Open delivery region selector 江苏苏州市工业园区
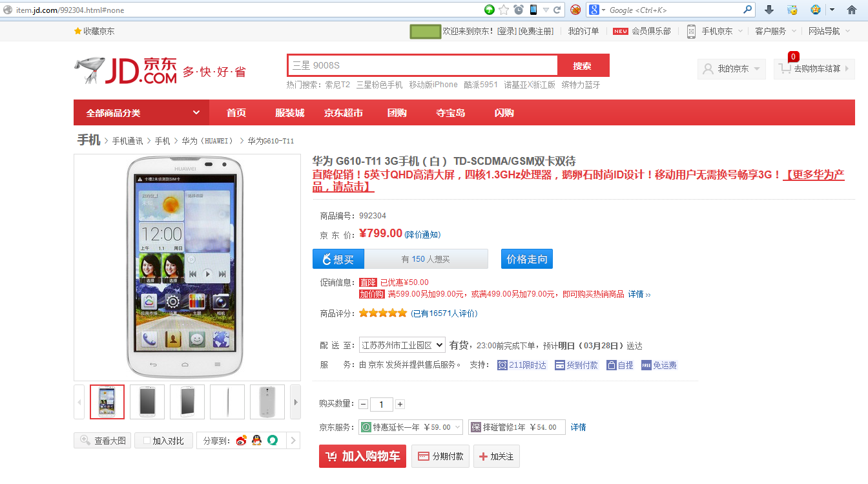 coord(402,344)
